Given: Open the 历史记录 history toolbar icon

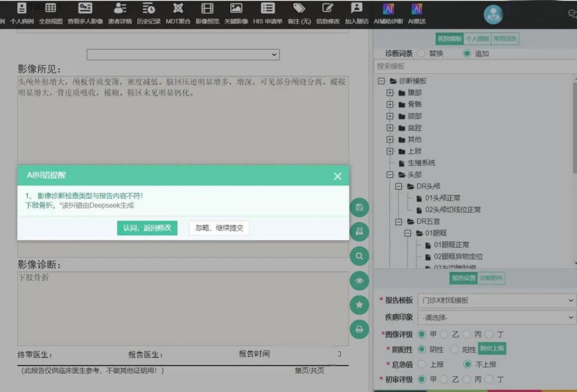Looking at the screenshot, I should pos(149,13).
